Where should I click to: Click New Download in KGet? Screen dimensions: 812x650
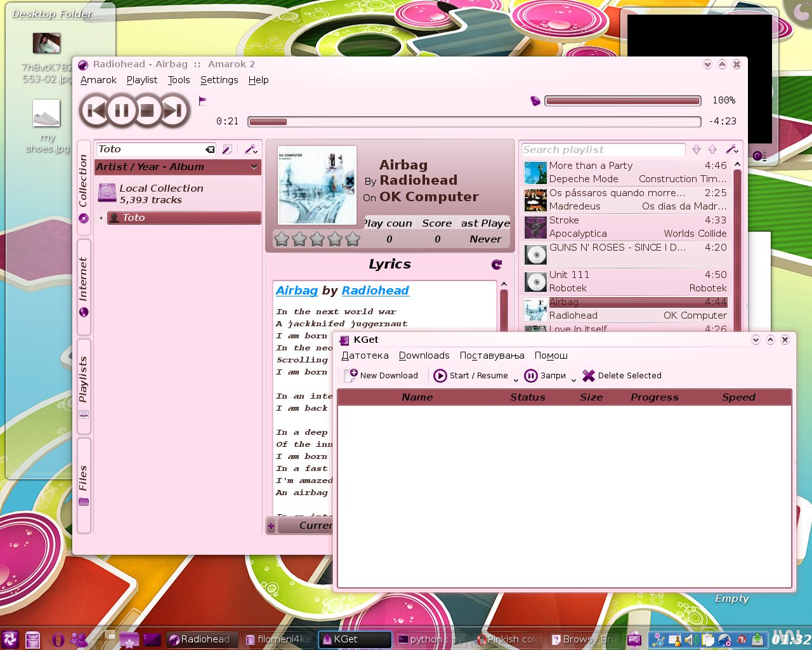pyautogui.click(x=381, y=376)
